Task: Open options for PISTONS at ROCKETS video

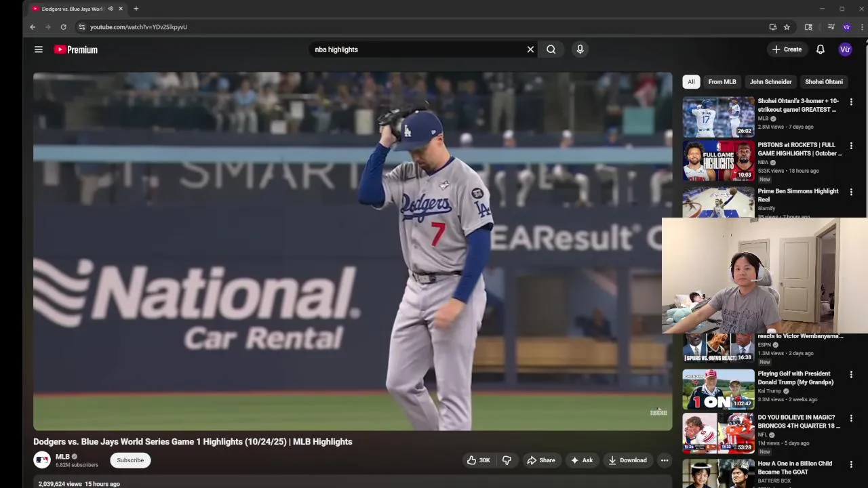Action: coord(851,146)
